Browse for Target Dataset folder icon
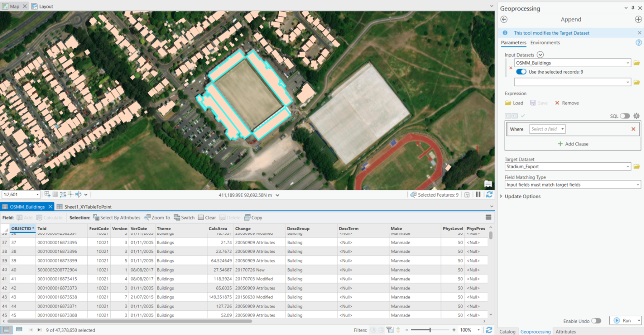644x335 pixels. [x=636, y=166]
